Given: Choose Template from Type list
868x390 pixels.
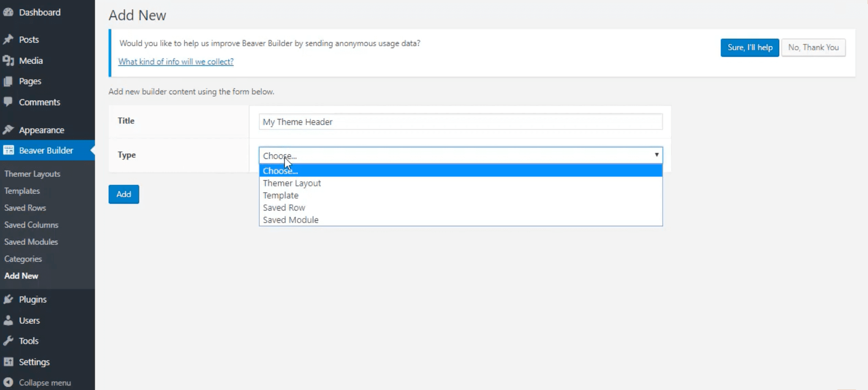Looking at the screenshot, I should point(461,195).
